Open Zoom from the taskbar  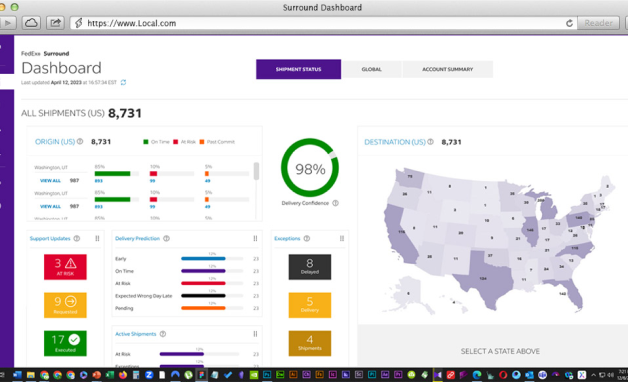pyautogui.click(x=149, y=375)
